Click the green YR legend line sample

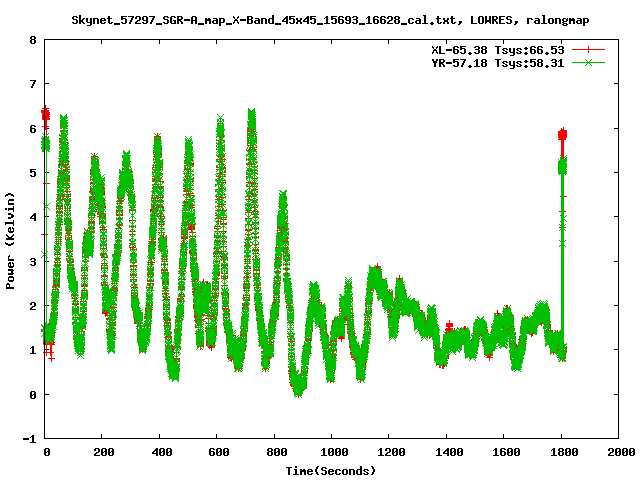pyautogui.click(x=588, y=62)
